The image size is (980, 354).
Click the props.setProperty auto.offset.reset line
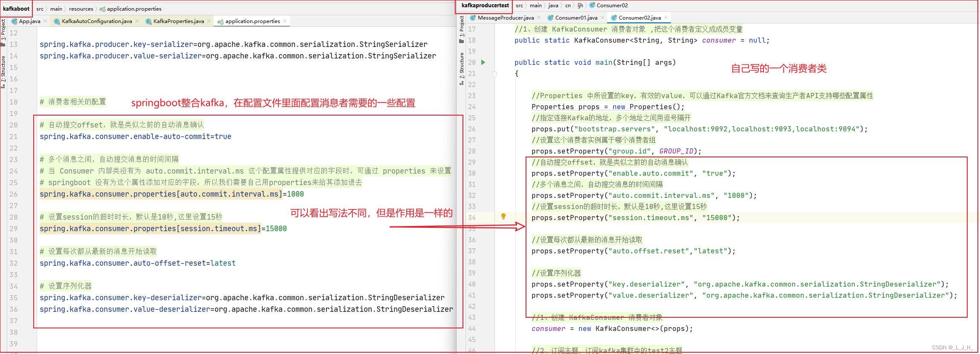point(633,251)
